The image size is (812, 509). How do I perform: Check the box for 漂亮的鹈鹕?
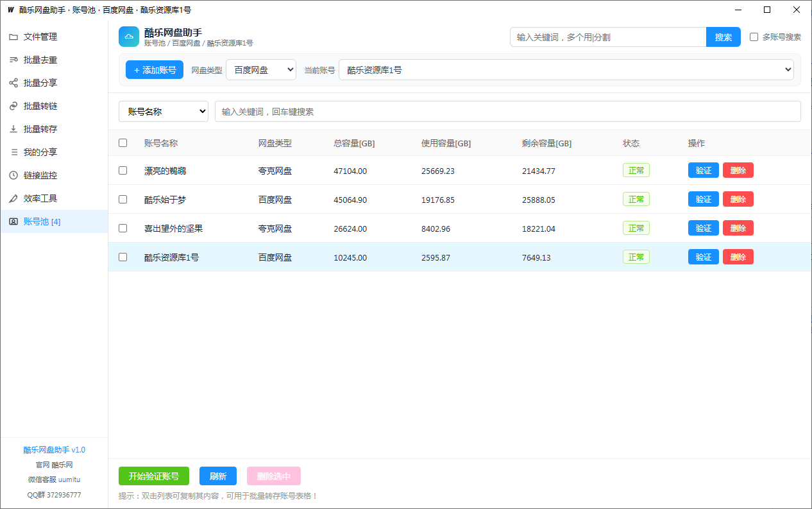coord(123,171)
